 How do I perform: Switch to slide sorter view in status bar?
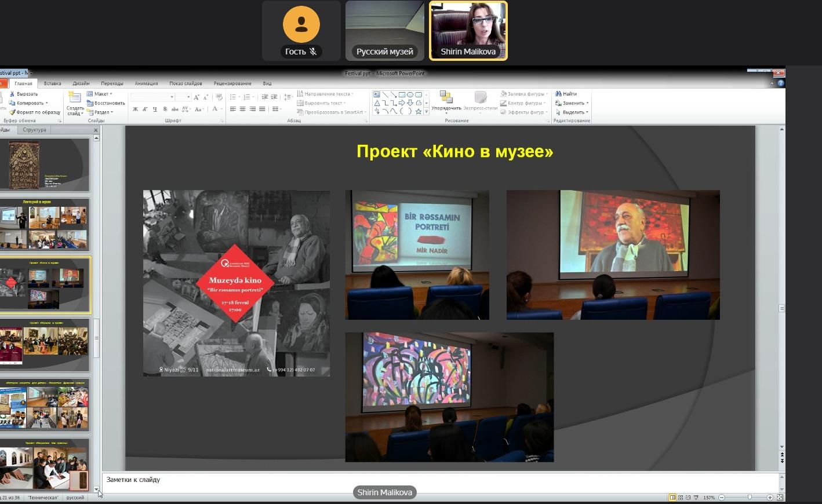(x=681, y=498)
